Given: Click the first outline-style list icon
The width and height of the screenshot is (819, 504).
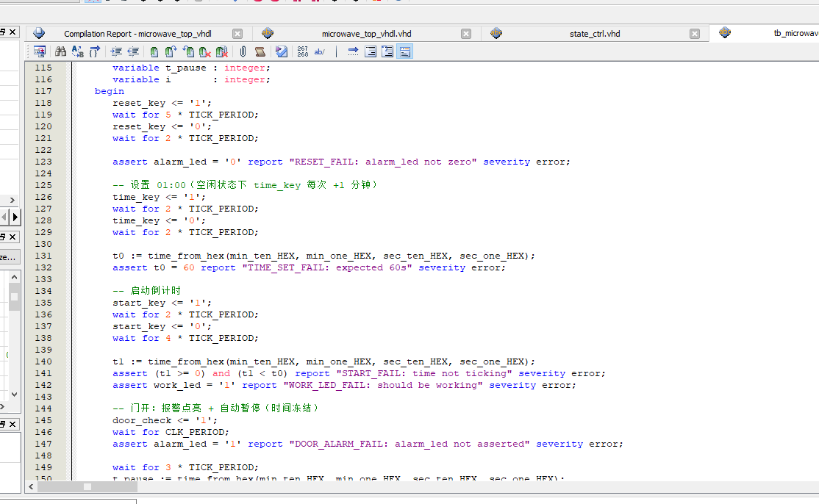Looking at the screenshot, I should (371, 51).
